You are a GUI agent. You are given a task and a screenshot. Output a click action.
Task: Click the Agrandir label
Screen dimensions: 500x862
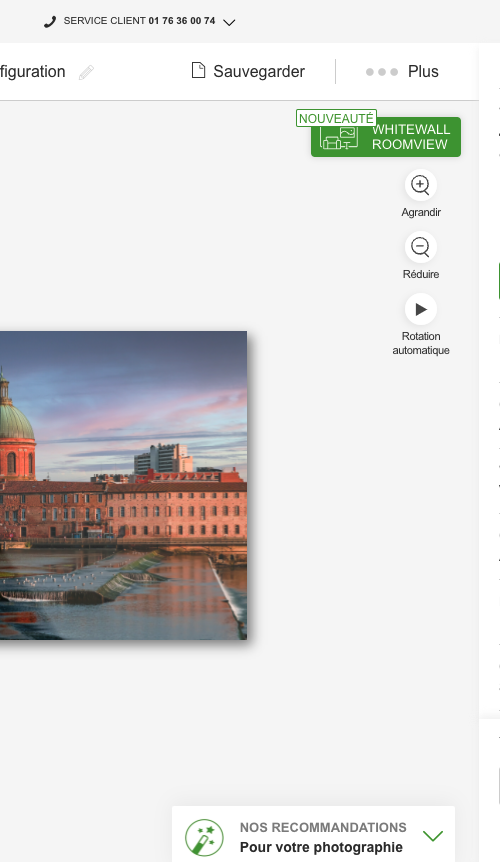(421, 212)
